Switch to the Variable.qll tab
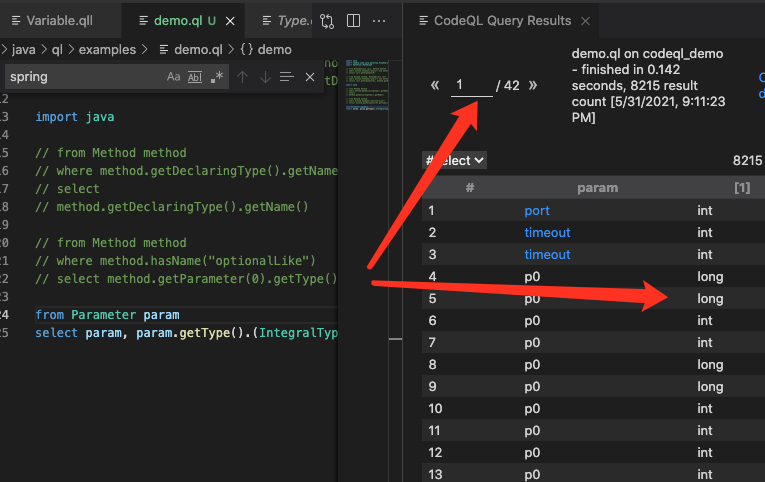The width and height of the screenshot is (765, 482). pos(57,21)
